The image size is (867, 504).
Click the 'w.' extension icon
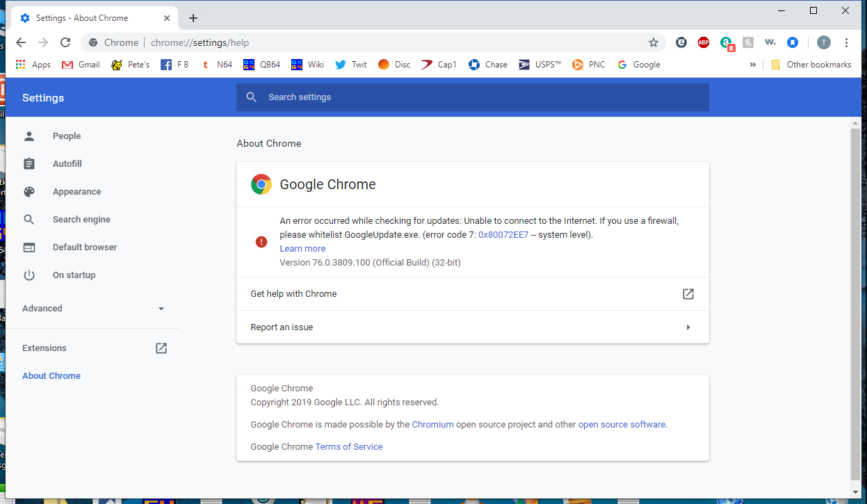770,42
